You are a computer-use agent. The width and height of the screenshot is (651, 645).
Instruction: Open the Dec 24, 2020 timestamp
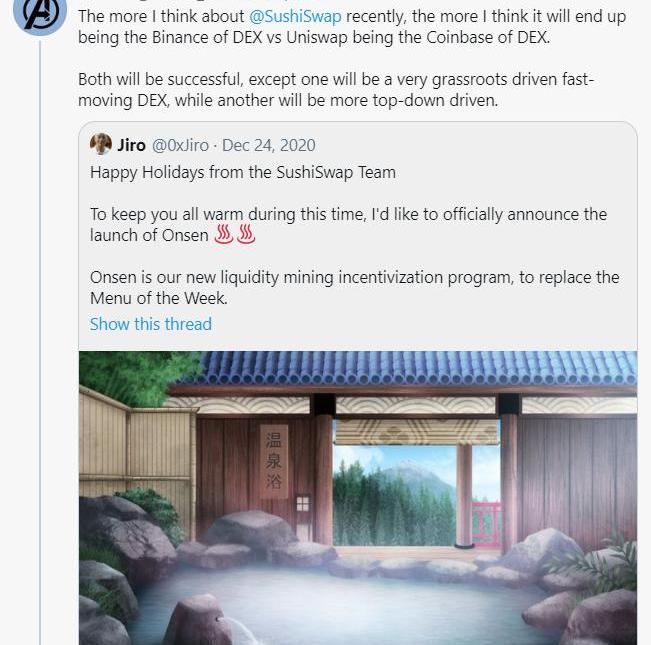(269, 145)
